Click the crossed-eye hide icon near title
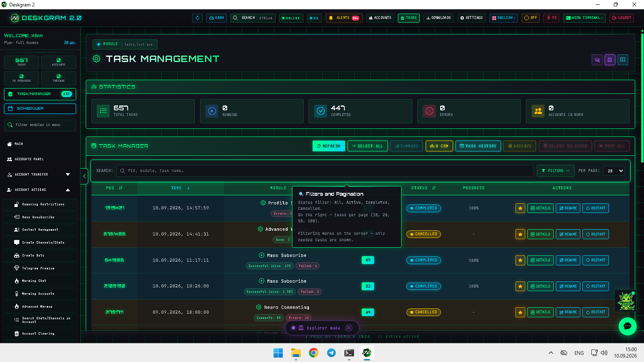 tap(597, 60)
